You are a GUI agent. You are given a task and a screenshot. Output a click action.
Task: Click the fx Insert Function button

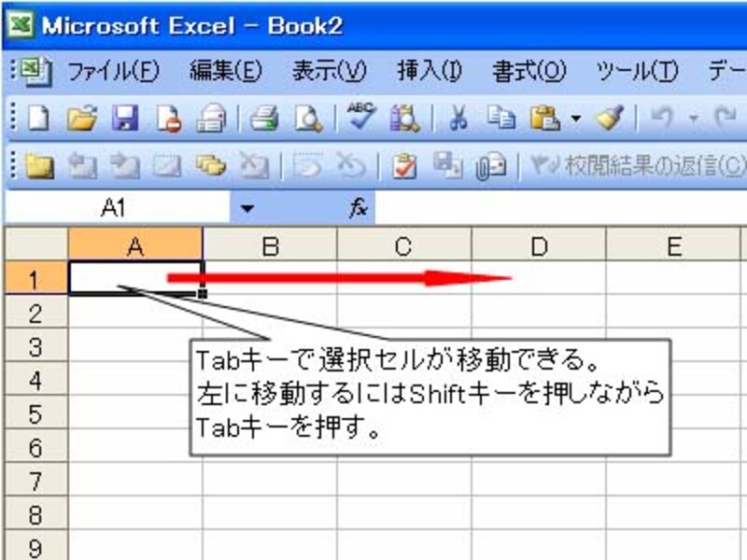point(358,207)
